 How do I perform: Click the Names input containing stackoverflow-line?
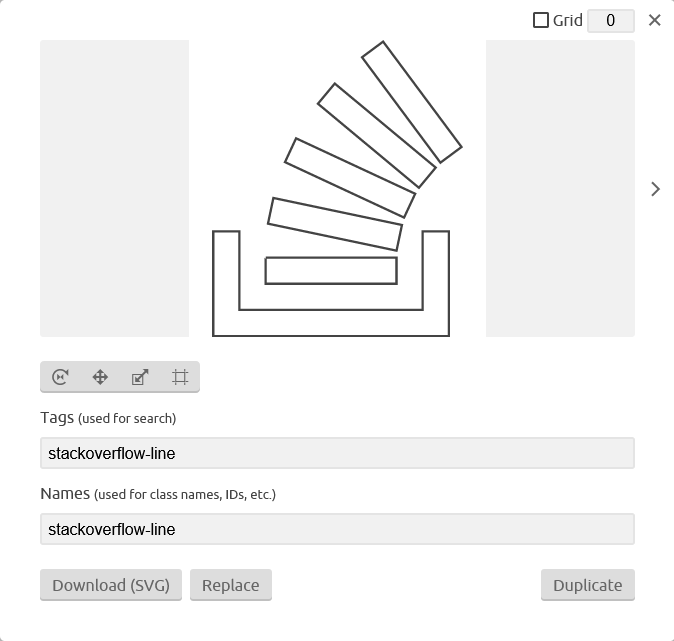pyautogui.click(x=337, y=529)
